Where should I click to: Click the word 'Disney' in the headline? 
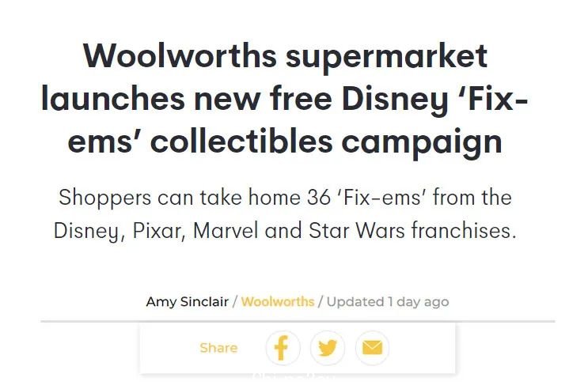[x=395, y=100]
